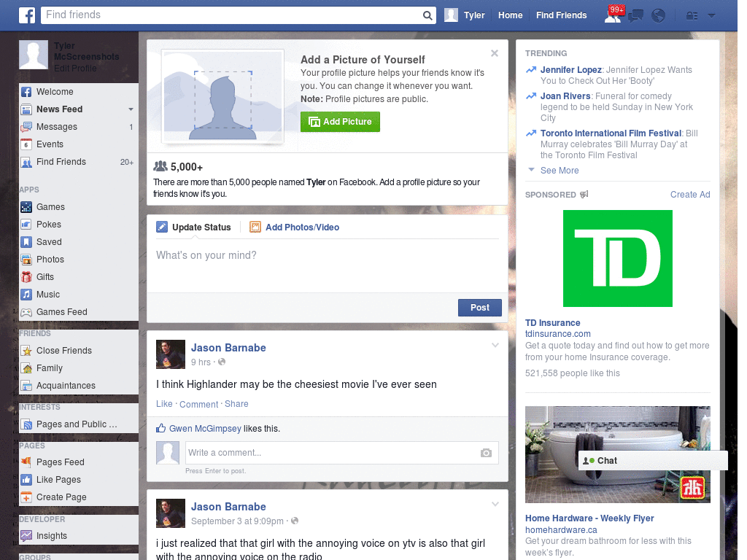Open the Chat bar
This screenshot has width=747, height=560.
[653, 461]
